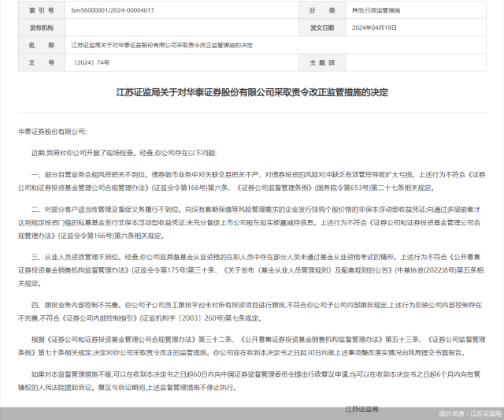Click the 主题词 label cell

322,62
